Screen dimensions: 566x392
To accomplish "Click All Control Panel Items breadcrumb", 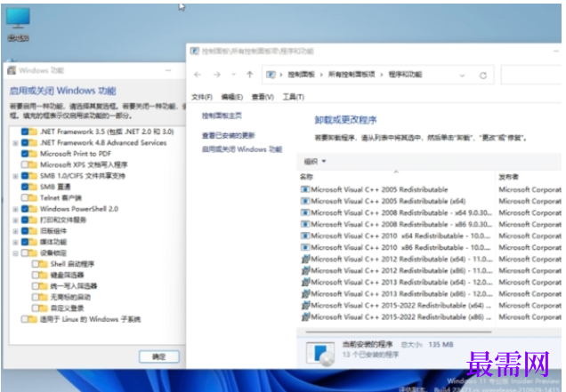I will coord(352,75).
